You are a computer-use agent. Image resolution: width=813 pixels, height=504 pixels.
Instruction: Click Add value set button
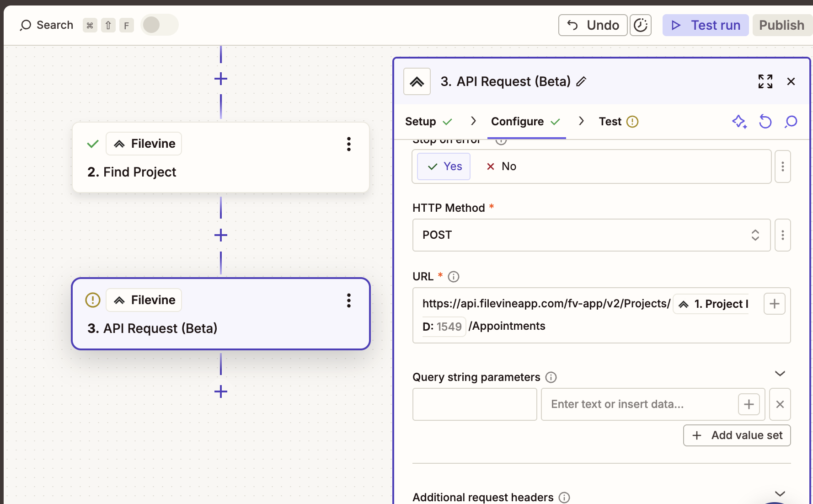click(737, 435)
